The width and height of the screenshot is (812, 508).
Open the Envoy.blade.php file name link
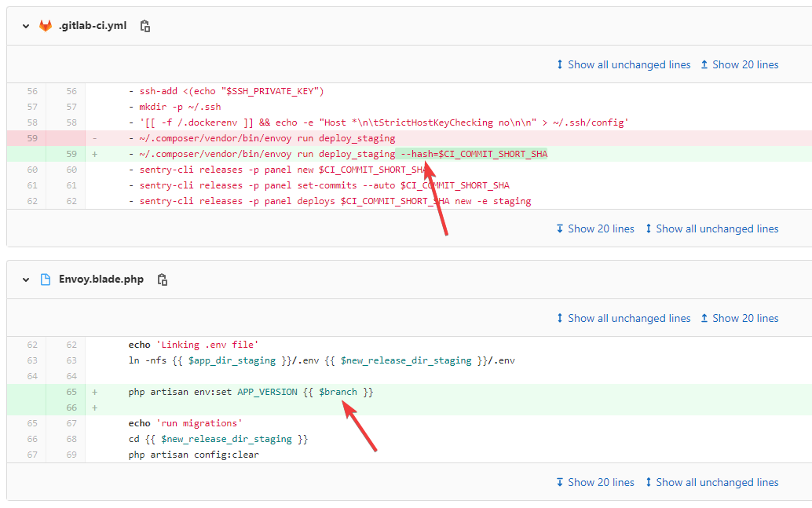(101, 280)
